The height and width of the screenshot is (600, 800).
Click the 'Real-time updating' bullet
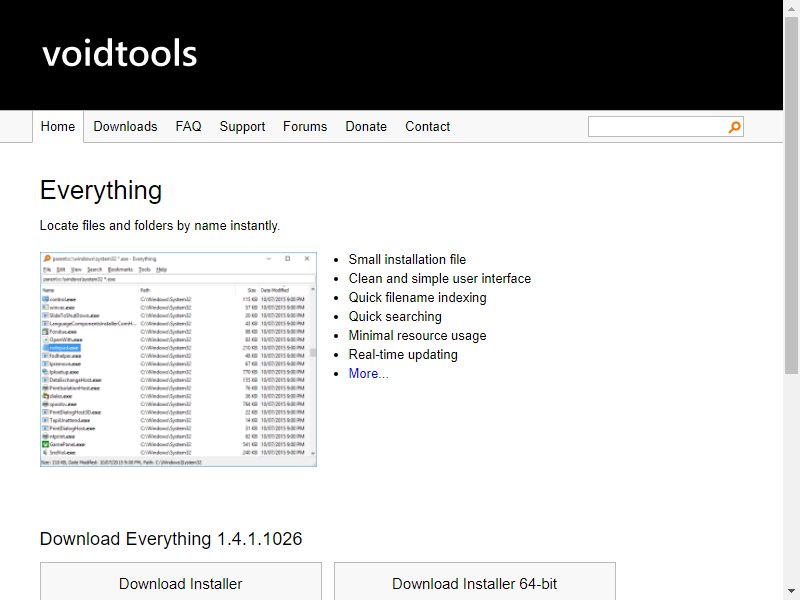click(x=403, y=355)
